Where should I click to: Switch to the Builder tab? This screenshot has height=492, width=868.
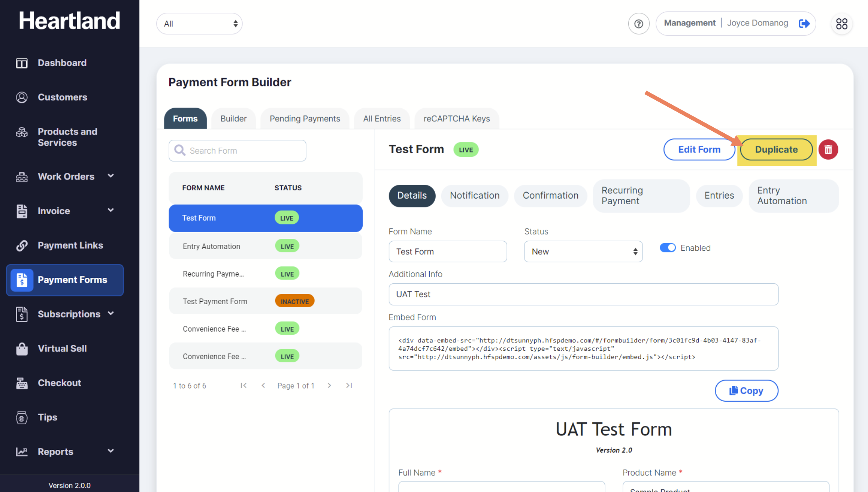coord(234,119)
